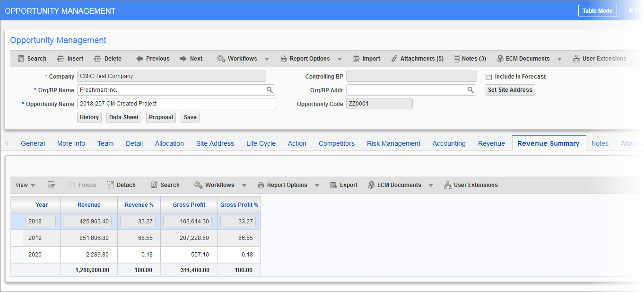Click gross profit cell 207,228.60
644x292 pixels.
pyautogui.click(x=189, y=238)
